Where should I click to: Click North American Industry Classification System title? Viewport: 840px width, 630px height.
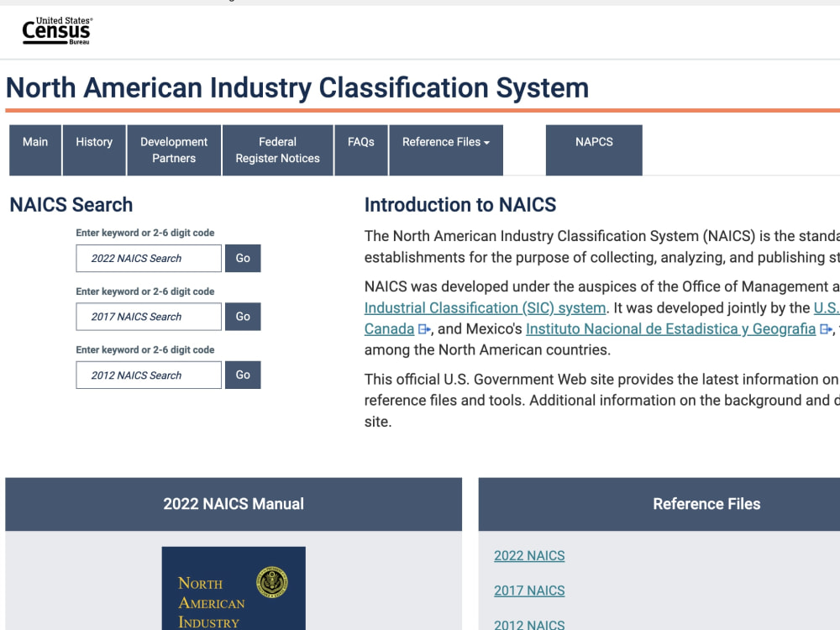tap(297, 88)
